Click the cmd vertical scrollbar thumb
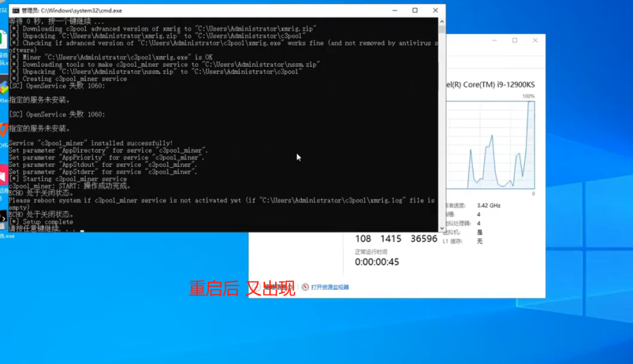Image resolution: width=633 pixels, height=364 pixels. (x=442, y=29)
